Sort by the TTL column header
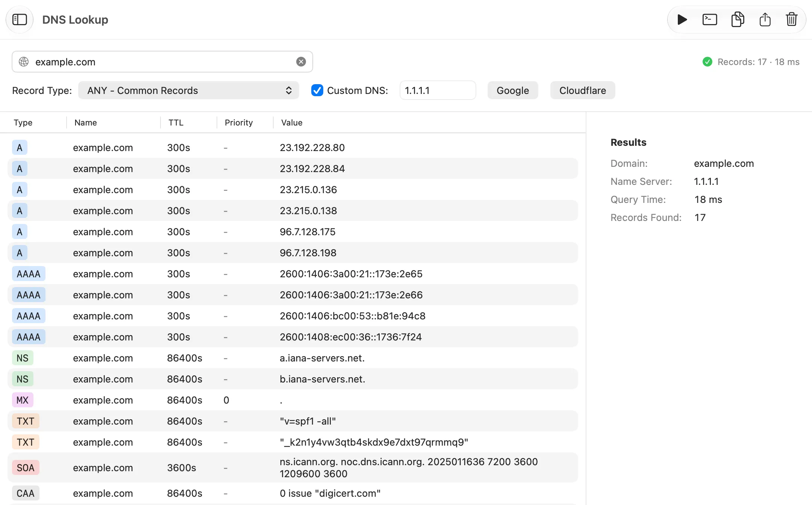Viewport: 812px width, 505px height. click(x=176, y=122)
